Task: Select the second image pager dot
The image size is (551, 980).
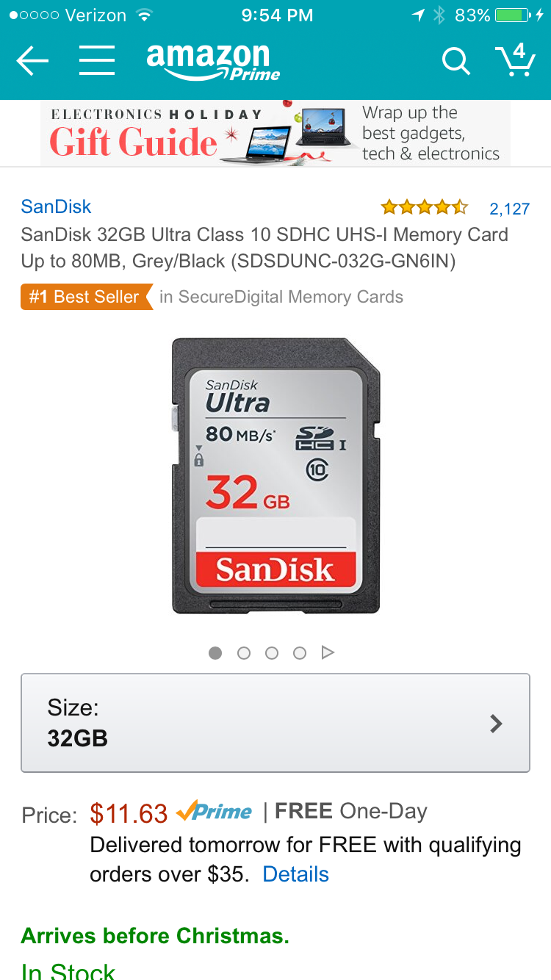Action: [x=244, y=652]
